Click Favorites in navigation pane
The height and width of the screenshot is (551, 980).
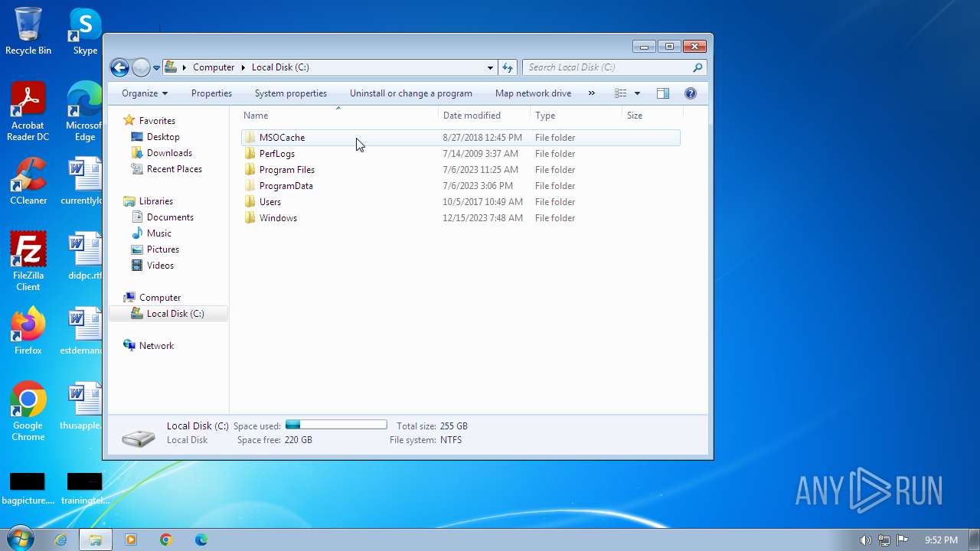[x=157, y=121]
